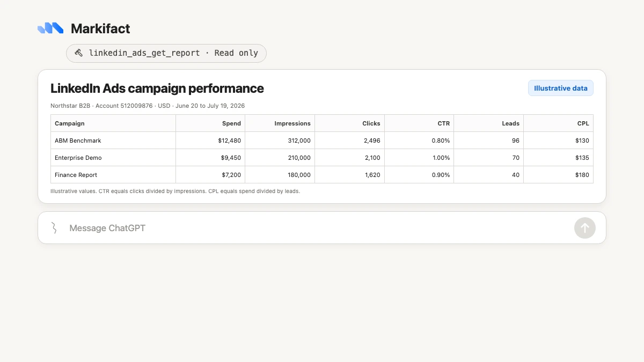Click the squiggle icon in message box
The image size is (644, 362).
coord(54,228)
